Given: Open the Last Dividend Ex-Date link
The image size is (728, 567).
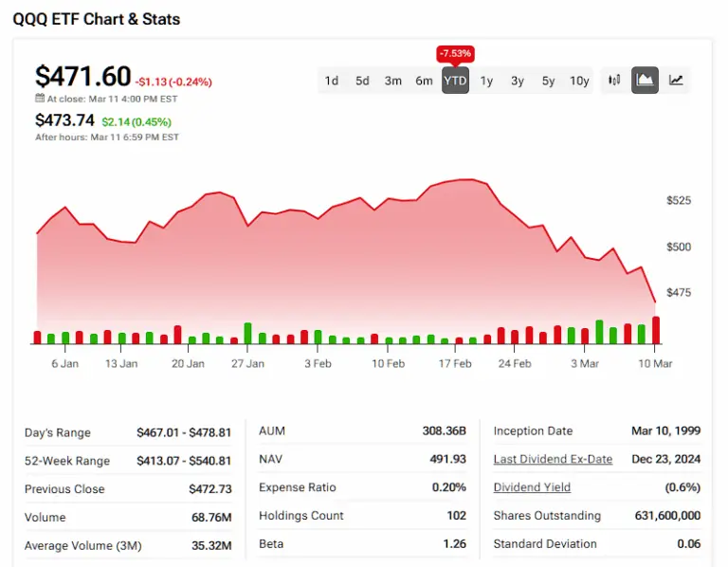Looking at the screenshot, I should point(553,459).
